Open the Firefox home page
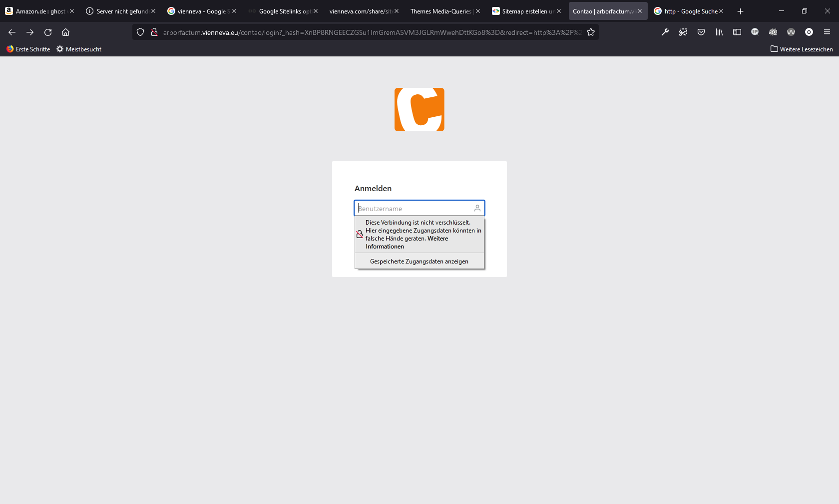 [65, 32]
